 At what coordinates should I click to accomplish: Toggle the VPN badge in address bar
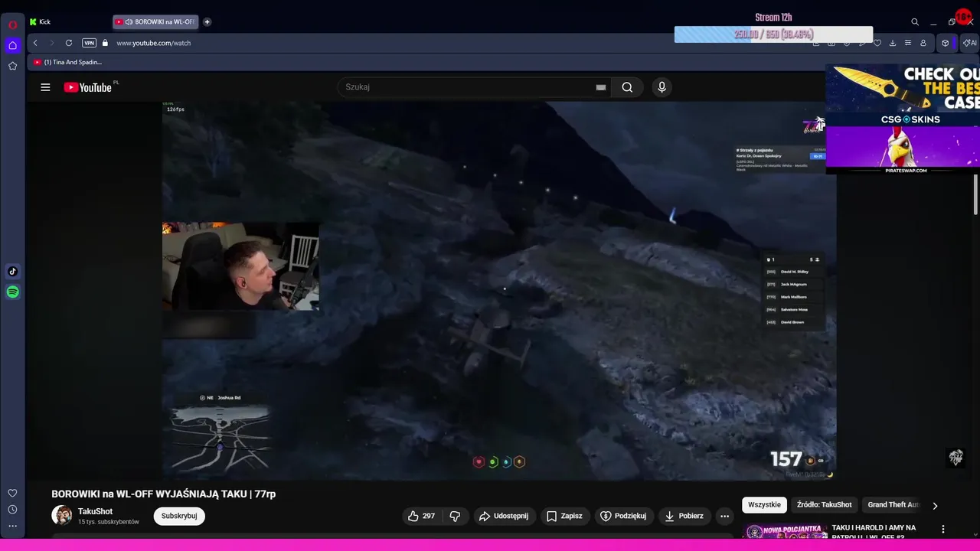coord(89,43)
